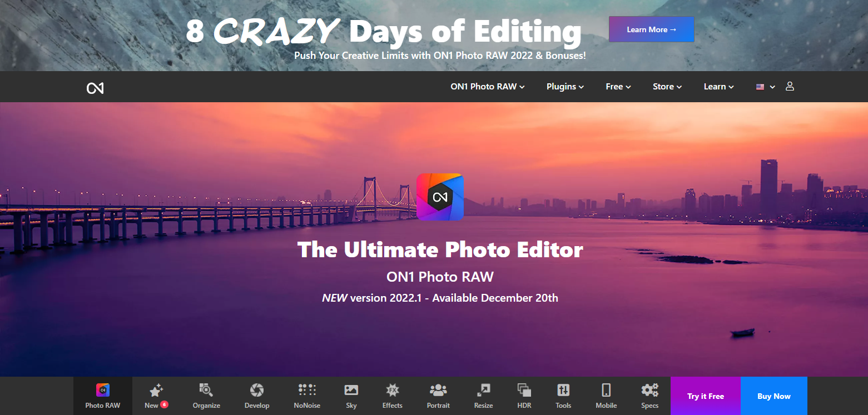The height and width of the screenshot is (415, 868).
Task: Open the Sky picture icon
Action: coord(351,390)
